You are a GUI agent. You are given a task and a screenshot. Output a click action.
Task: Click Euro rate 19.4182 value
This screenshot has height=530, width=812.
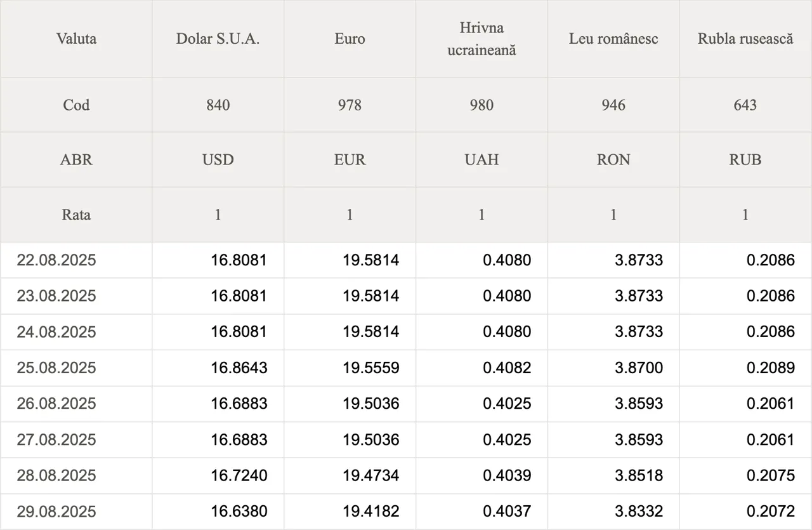pos(371,512)
